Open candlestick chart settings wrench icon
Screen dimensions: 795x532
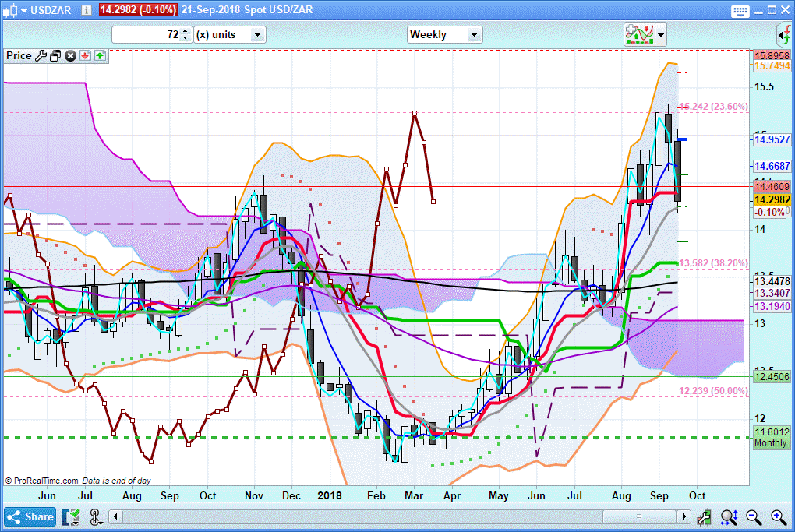pyautogui.click(x=704, y=517)
